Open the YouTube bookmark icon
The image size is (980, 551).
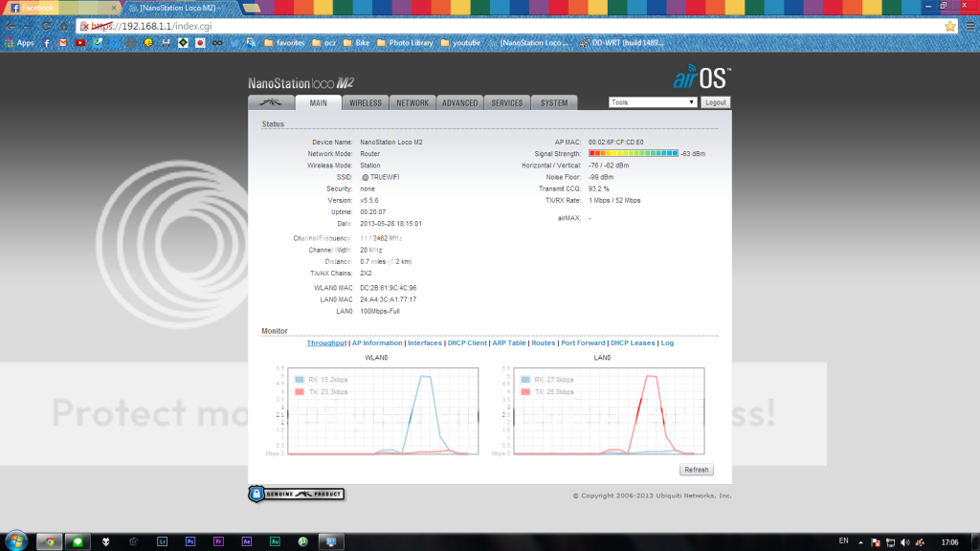click(x=80, y=43)
